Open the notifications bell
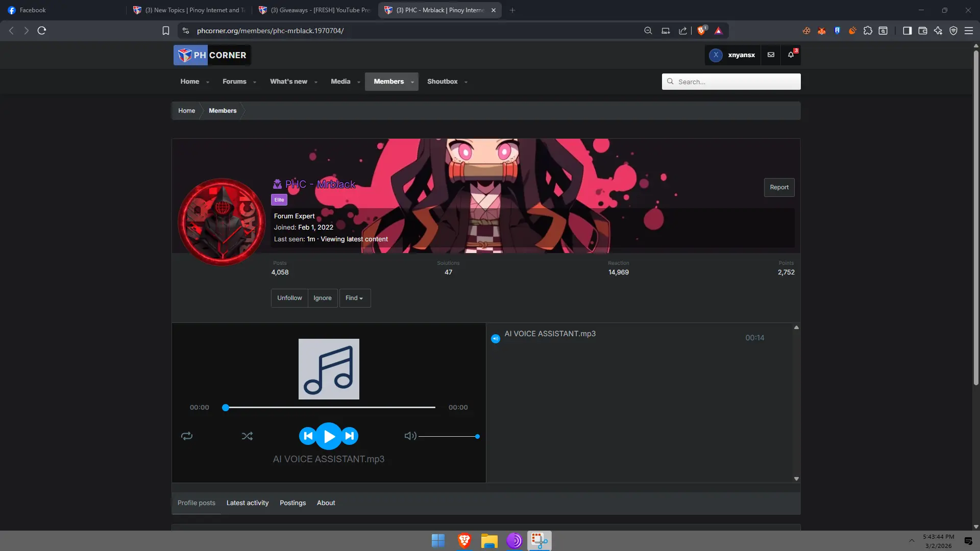980x551 pixels. 791,55
